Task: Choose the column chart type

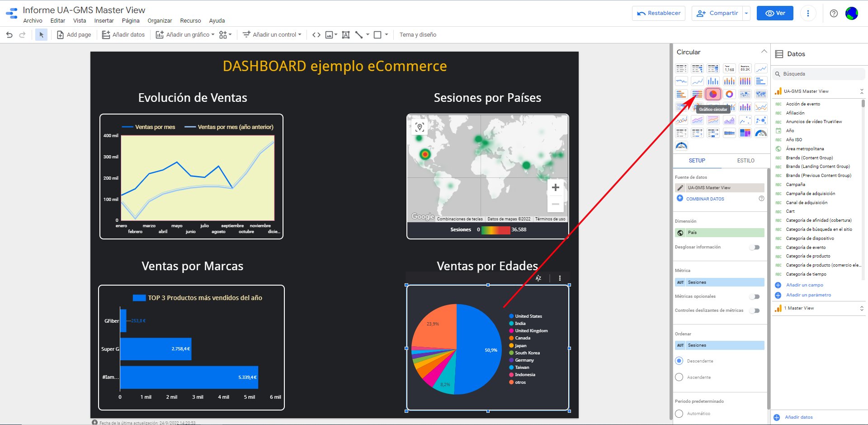Action: click(x=713, y=81)
